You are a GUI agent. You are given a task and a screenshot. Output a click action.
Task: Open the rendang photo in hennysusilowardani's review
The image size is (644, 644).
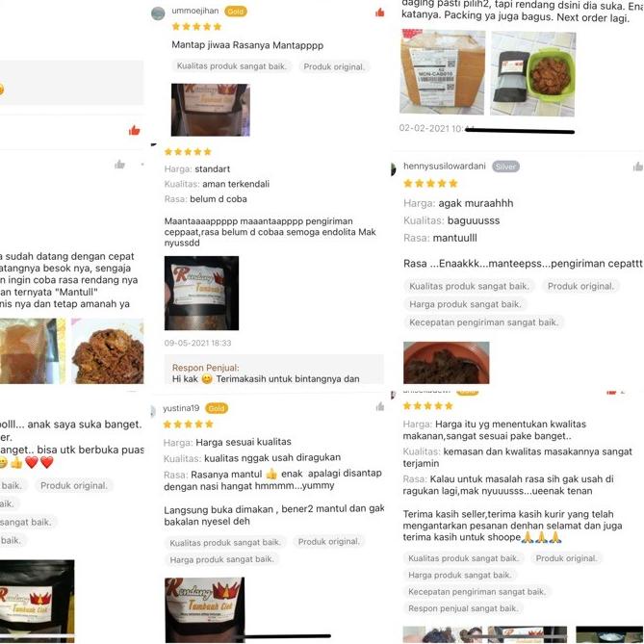(x=447, y=363)
